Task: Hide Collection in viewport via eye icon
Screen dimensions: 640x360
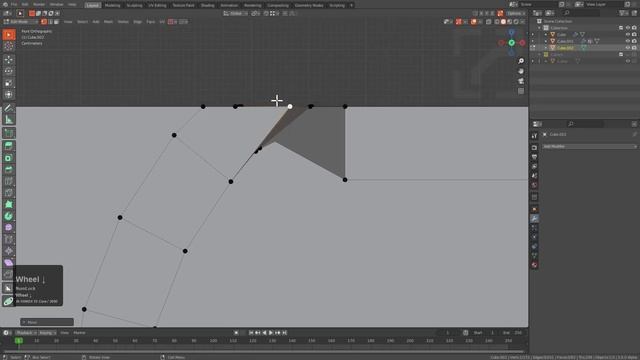Action: [x=628, y=28]
